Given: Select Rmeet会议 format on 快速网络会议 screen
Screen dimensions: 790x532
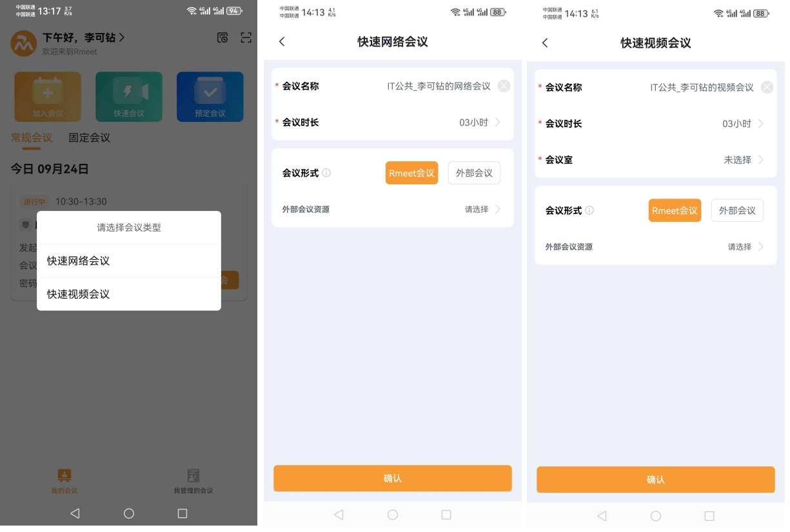Looking at the screenshot, I should (411, 173).
